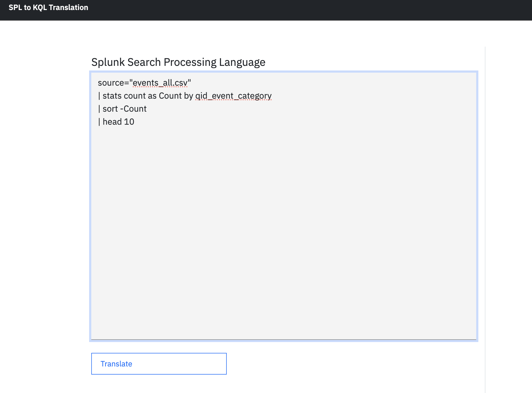
Task: Click the pipe symbol before sort
Action: (100, 108)
